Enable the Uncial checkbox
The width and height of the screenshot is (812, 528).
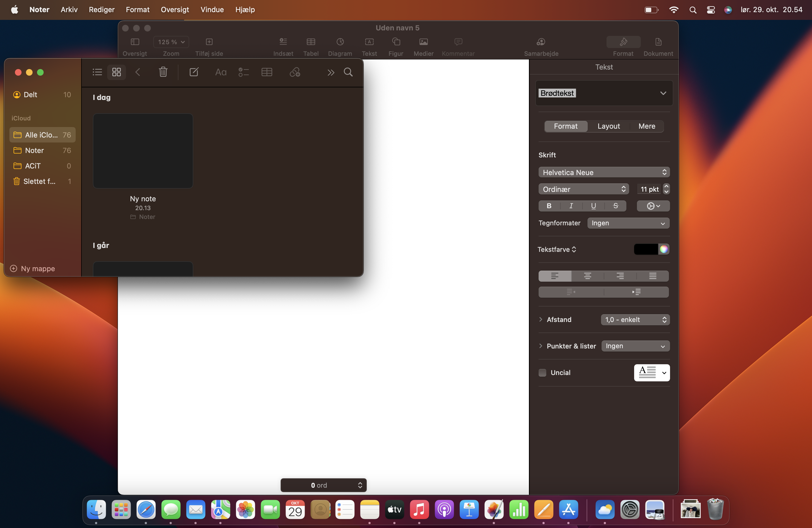(x=542, y=373)
